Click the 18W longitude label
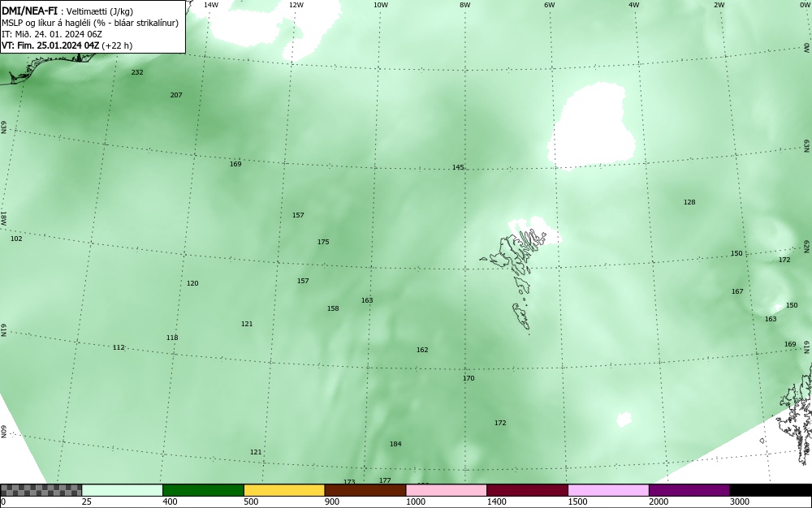 pos(3,217)
